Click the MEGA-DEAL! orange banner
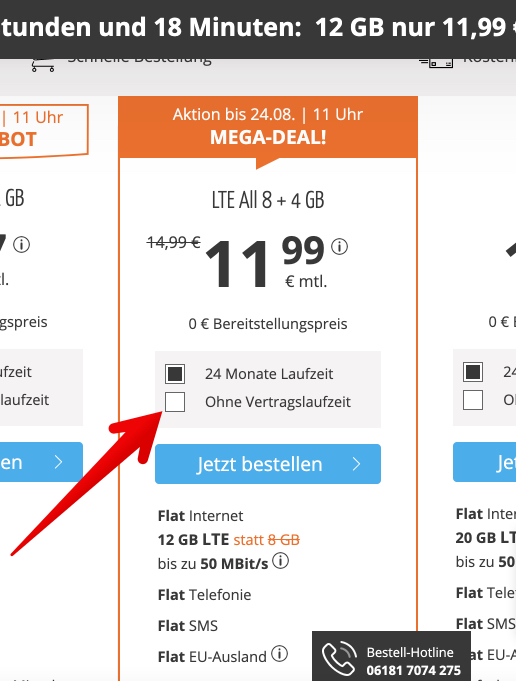 coord(268,127)
